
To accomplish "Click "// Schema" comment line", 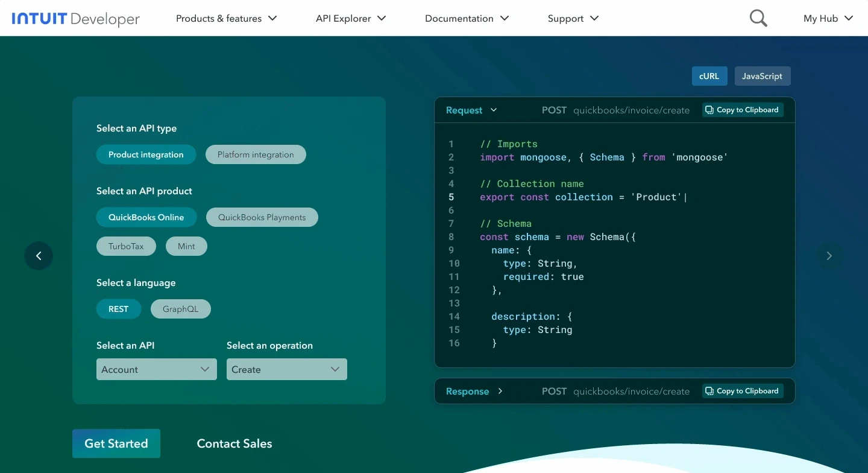I will point(506,223).
